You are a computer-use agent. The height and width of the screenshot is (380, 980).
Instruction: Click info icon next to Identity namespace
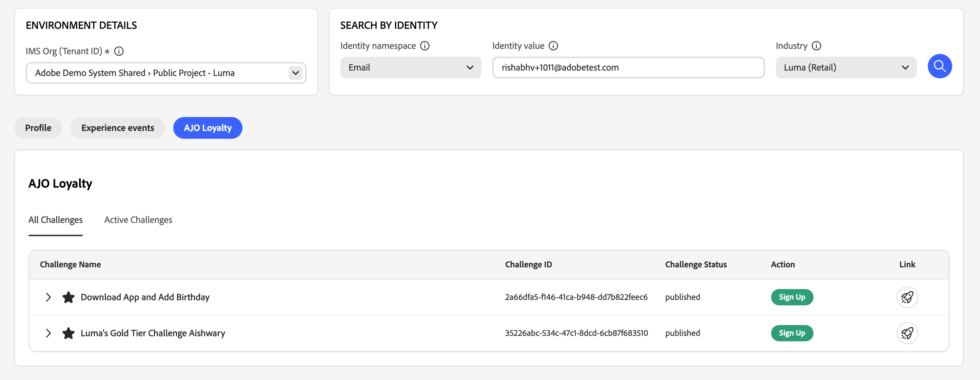click(425, 46)
